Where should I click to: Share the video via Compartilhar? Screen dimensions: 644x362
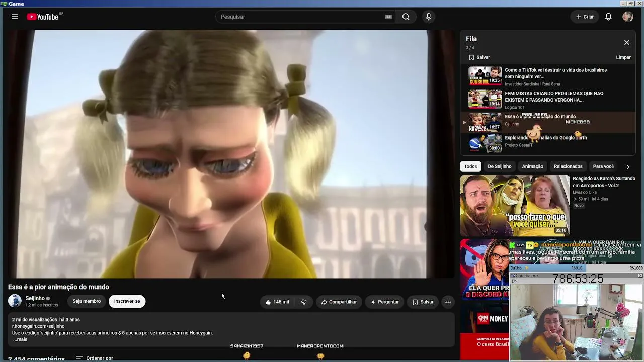point(339,302)
